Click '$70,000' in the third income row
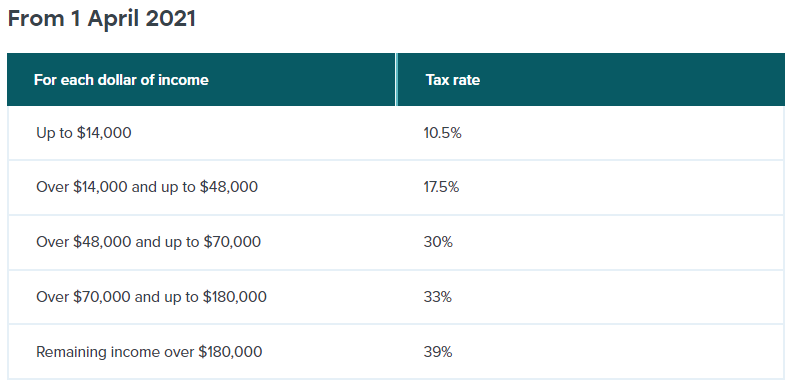 [x=232, y=241]
